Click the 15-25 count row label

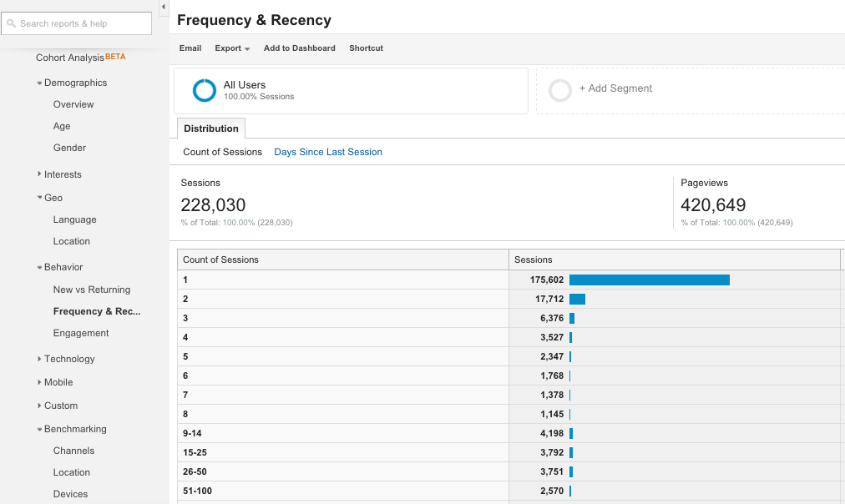click(195, 452)
